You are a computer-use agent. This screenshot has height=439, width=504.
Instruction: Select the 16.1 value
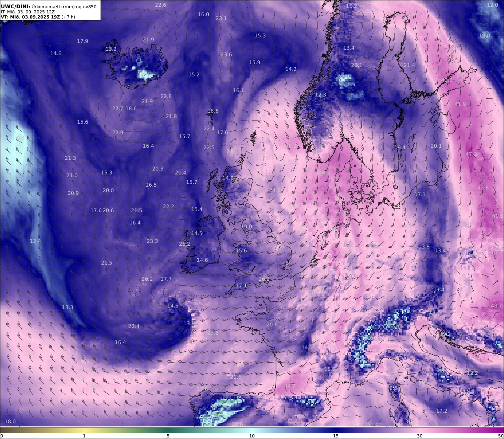point(239,91)
